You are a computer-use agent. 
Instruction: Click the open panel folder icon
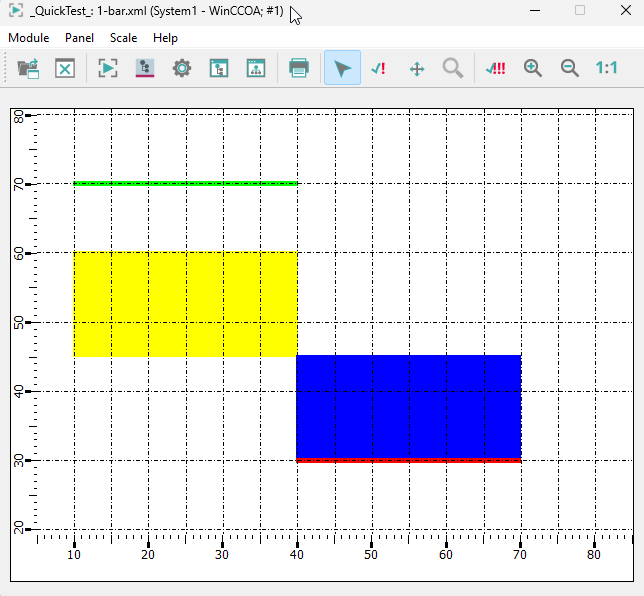click(x=28, y=68)
